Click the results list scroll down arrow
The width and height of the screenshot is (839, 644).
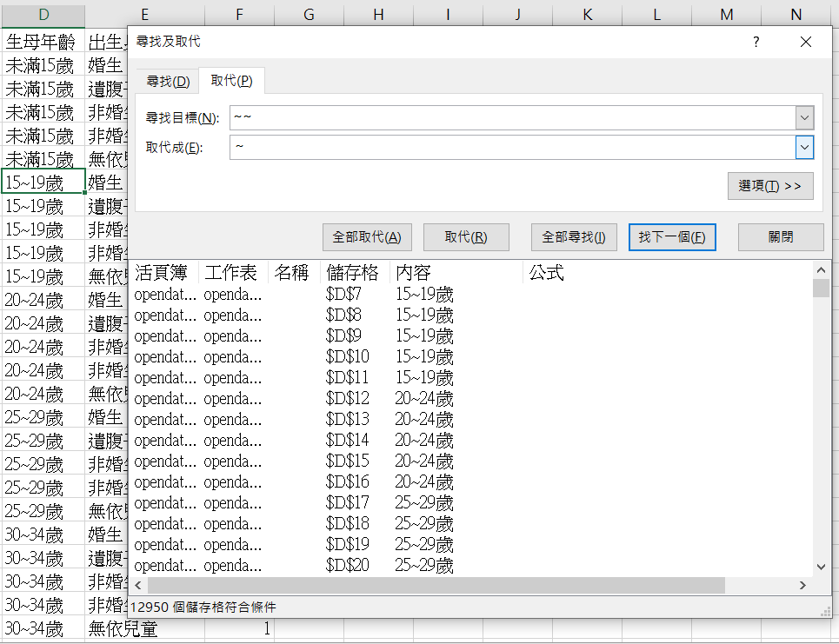[x=821, y=567]
